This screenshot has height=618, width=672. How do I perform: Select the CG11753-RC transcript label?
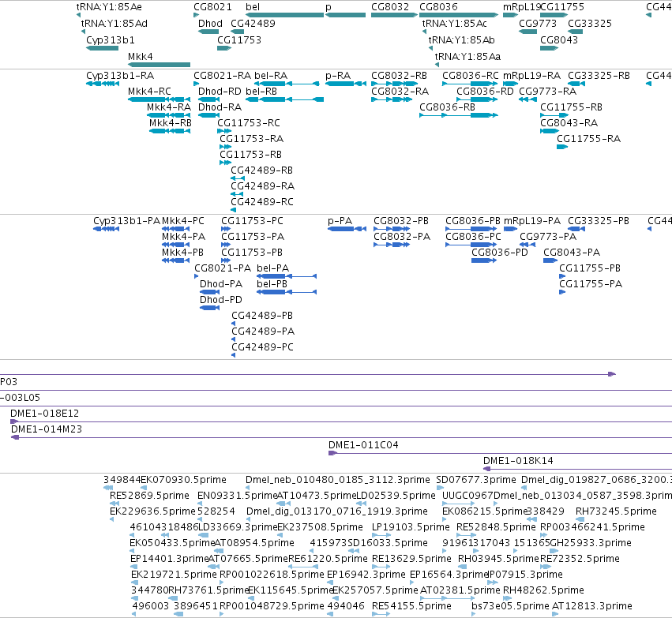click(248, 123)
